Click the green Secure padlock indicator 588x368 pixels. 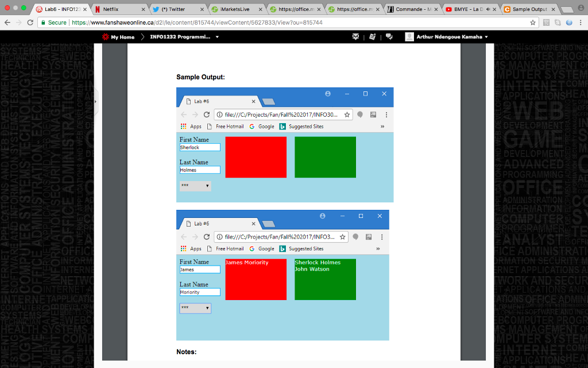(53, 22)
